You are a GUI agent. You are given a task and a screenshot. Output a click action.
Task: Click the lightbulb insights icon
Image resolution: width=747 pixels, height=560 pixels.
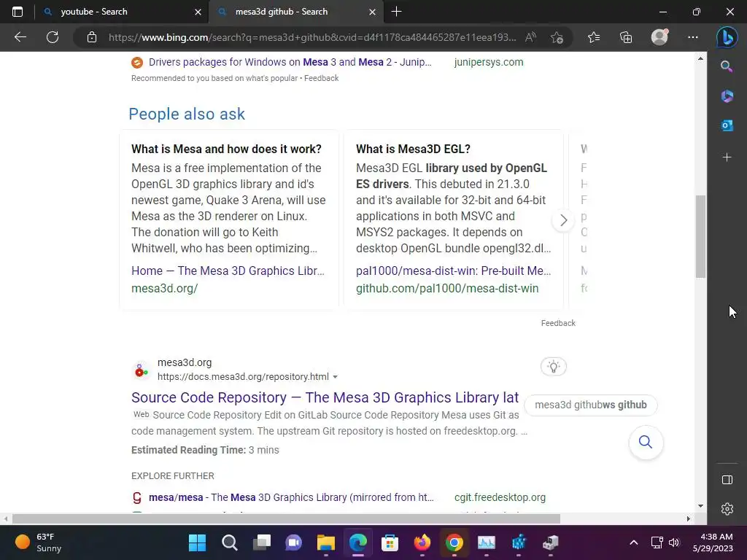(x=553, y=367)
